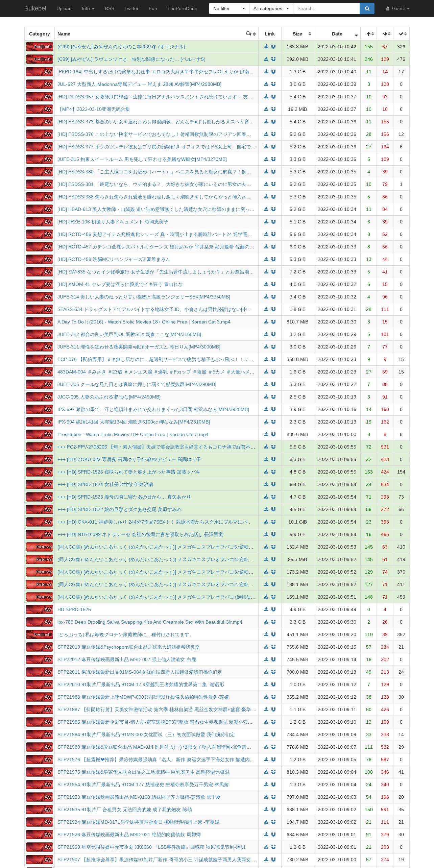Image resolution: width=434 pixels, height=868 pixels.
Task: Open the Twitter navbar link
Action: click(x=131, y=8)
